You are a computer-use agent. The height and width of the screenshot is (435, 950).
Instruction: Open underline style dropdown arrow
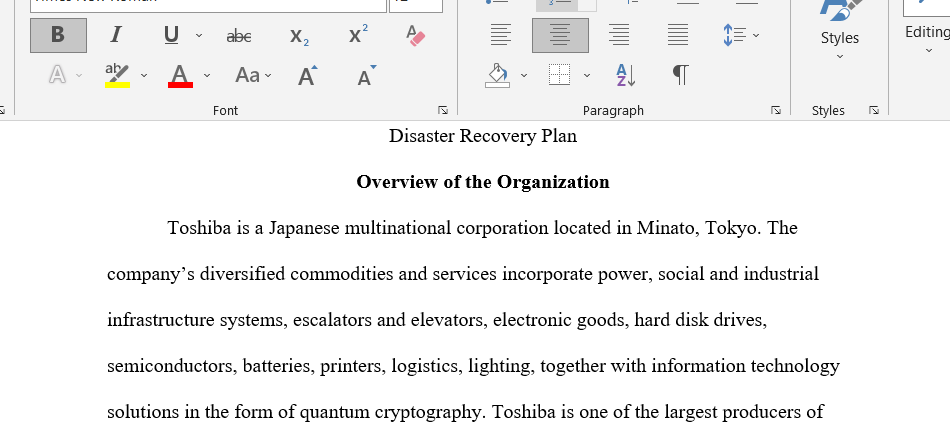coord(199,36)
